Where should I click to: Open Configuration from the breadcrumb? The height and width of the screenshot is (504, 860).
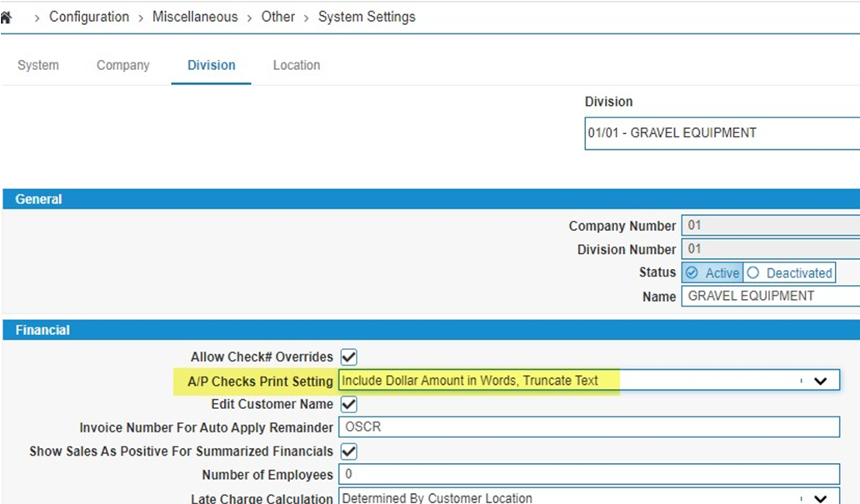point(88,16)
